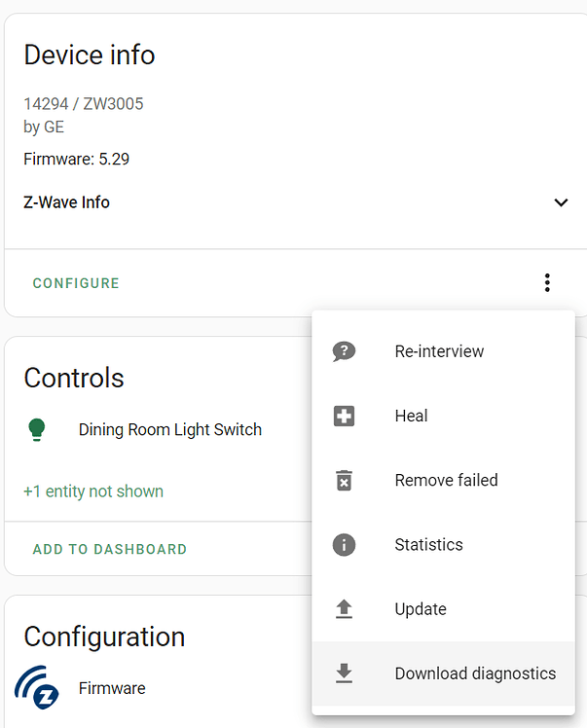
Task: Select Update from the menu
Action: pyautogui.click(x=421, y=609)
